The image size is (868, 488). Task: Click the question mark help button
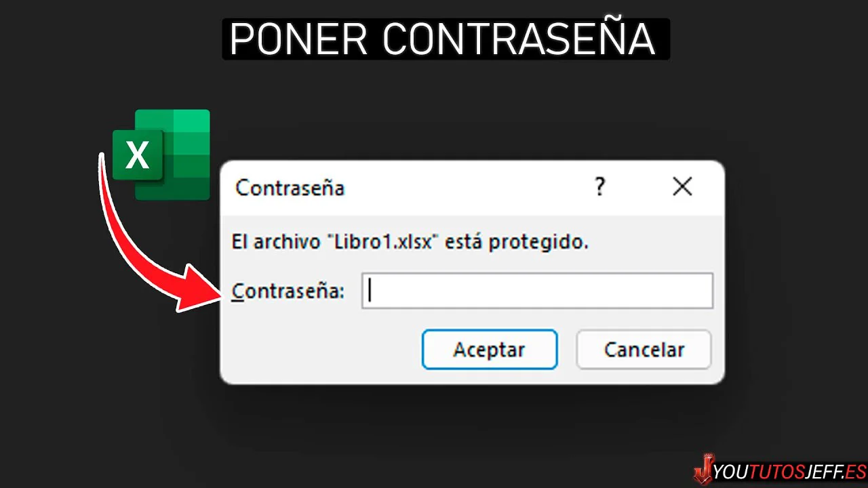[599, 187]
